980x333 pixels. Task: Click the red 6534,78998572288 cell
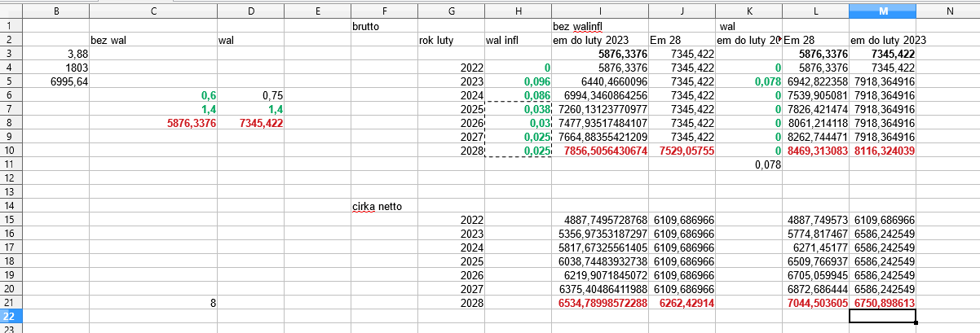tap(600, 303)
